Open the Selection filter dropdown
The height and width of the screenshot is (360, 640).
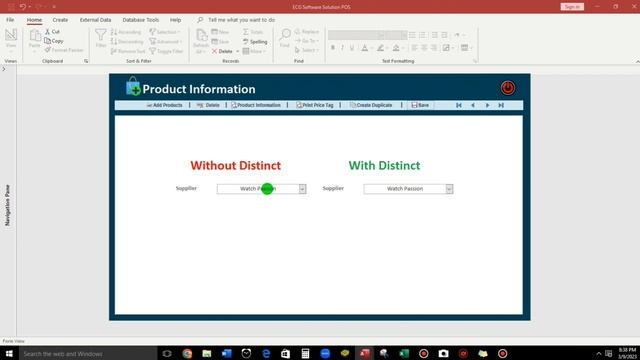coord(165,32)
